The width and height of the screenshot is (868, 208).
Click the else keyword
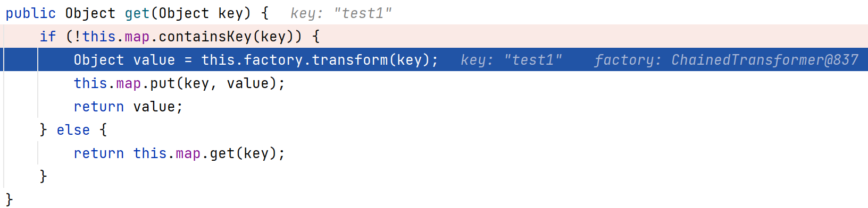pyautogui.click(x=73, y=130)
